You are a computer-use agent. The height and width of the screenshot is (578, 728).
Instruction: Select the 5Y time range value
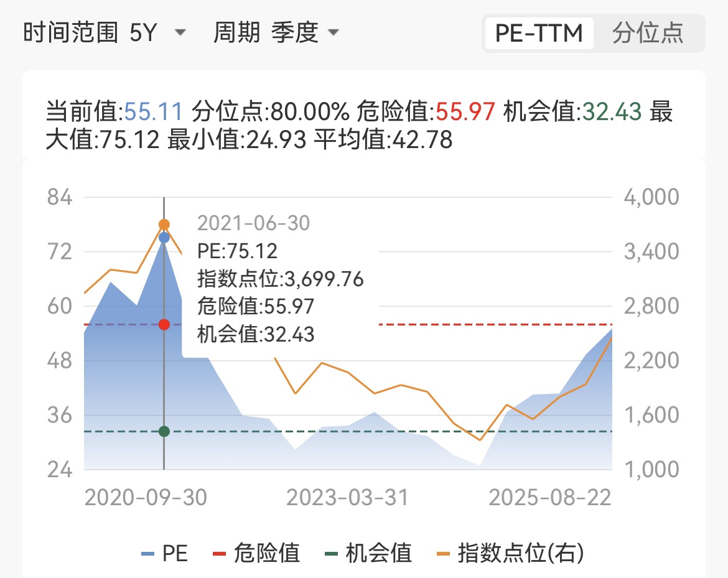tap(144, 32)
